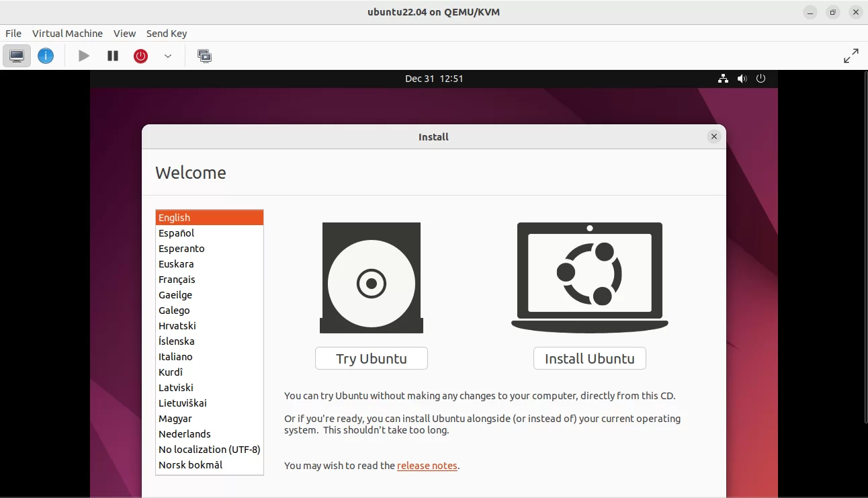The height and width of the screenshot is (498, 868).
Task: Select Lietuviškai language
Action: point(210,403)
